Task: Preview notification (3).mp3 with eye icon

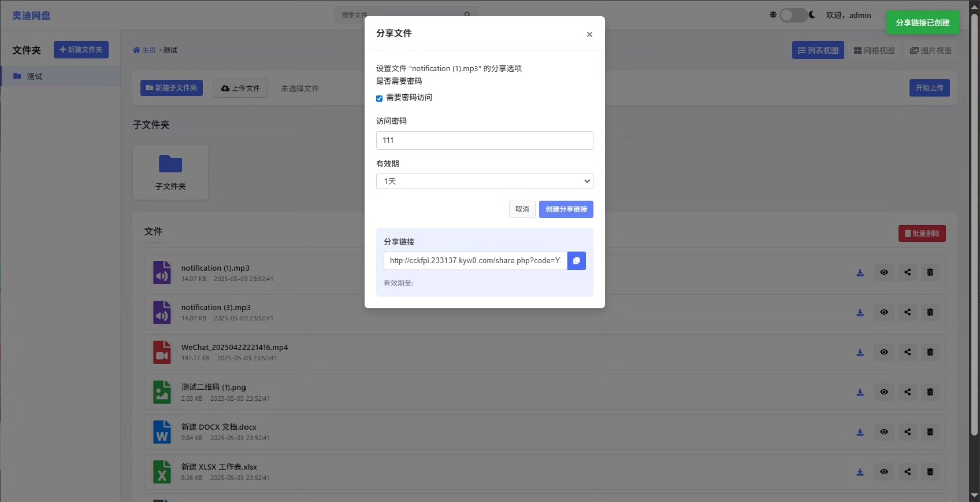Action: point(884,312)
